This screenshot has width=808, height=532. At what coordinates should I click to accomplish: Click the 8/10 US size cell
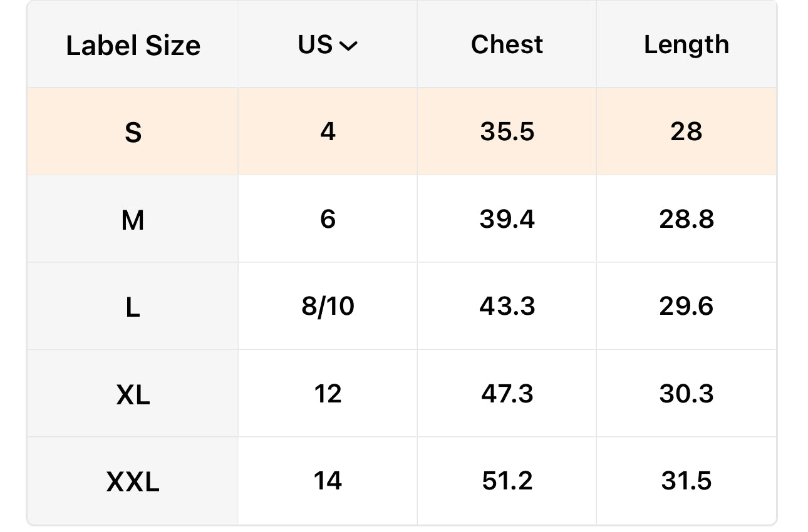point(328,307)
